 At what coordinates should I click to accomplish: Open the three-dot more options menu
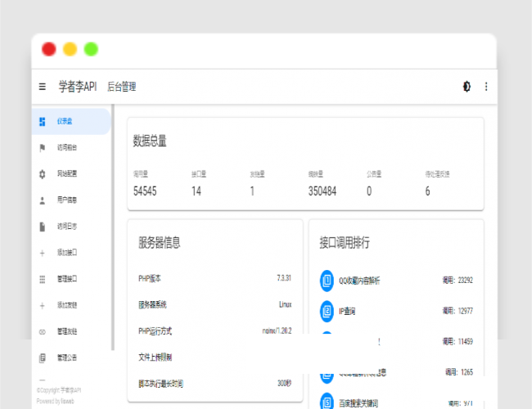pyautogui.click(x=486, y=87)
